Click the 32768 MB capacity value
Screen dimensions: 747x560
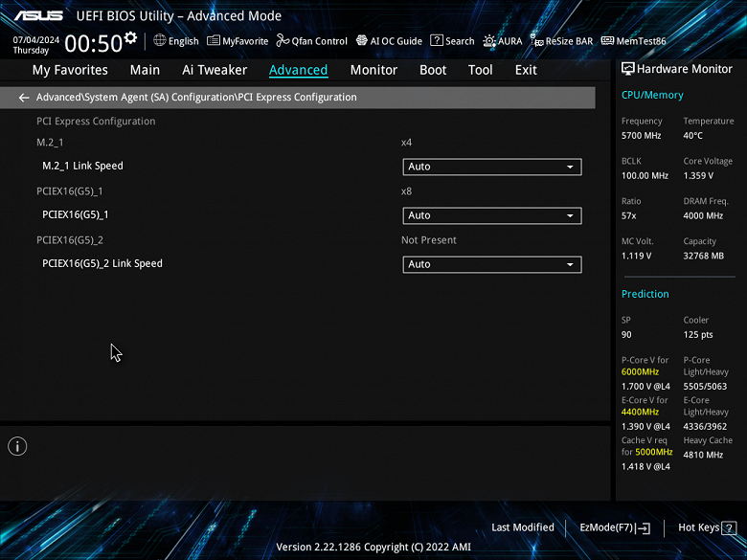703,257
